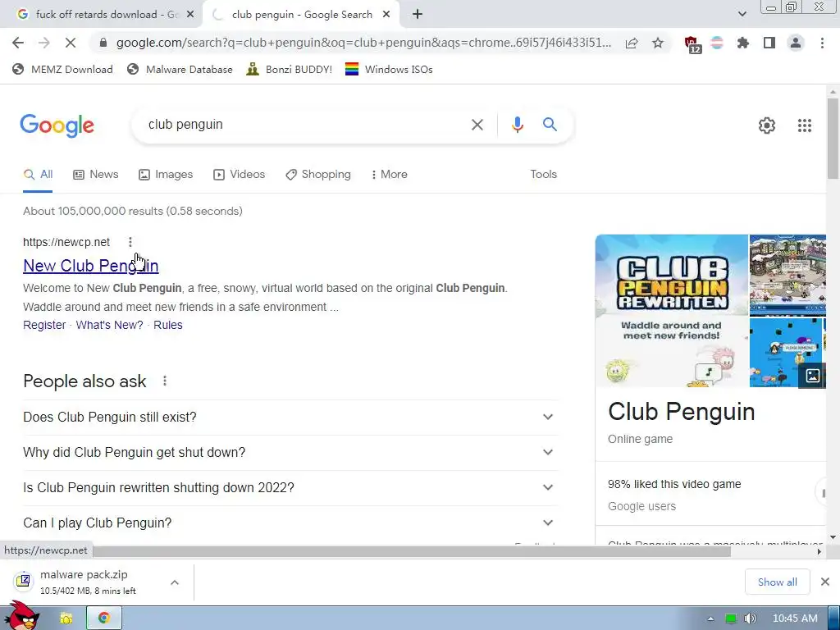Viewport: 840px width, 630px height.
Task: Go back using the browser back arrow
Action: coord(18,43)
